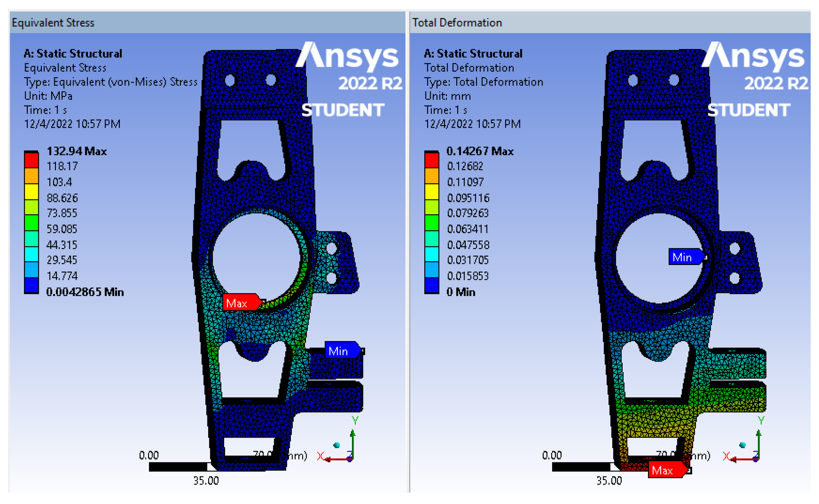Click the cyan isometric ball in left triad
The image size is (819, 504).
[336, 445]
